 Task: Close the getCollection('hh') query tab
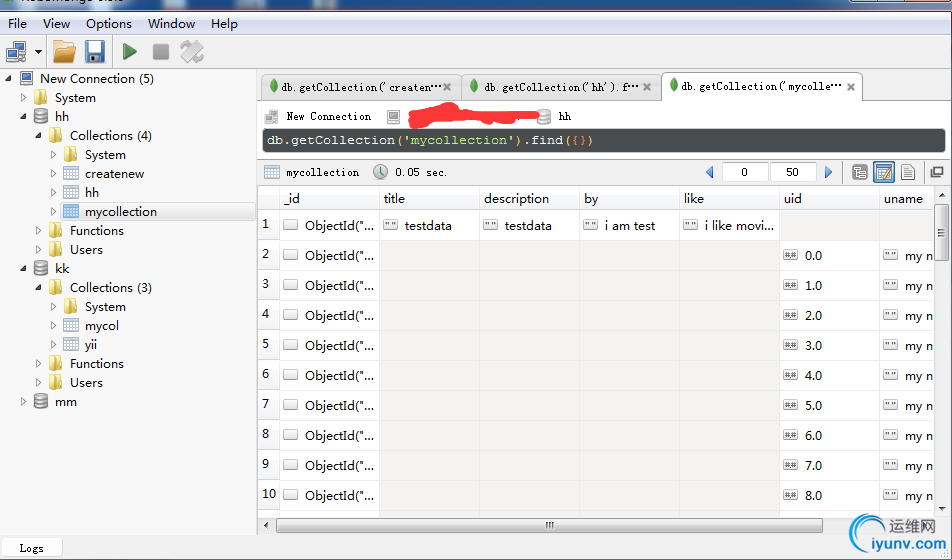coord(647,87)
